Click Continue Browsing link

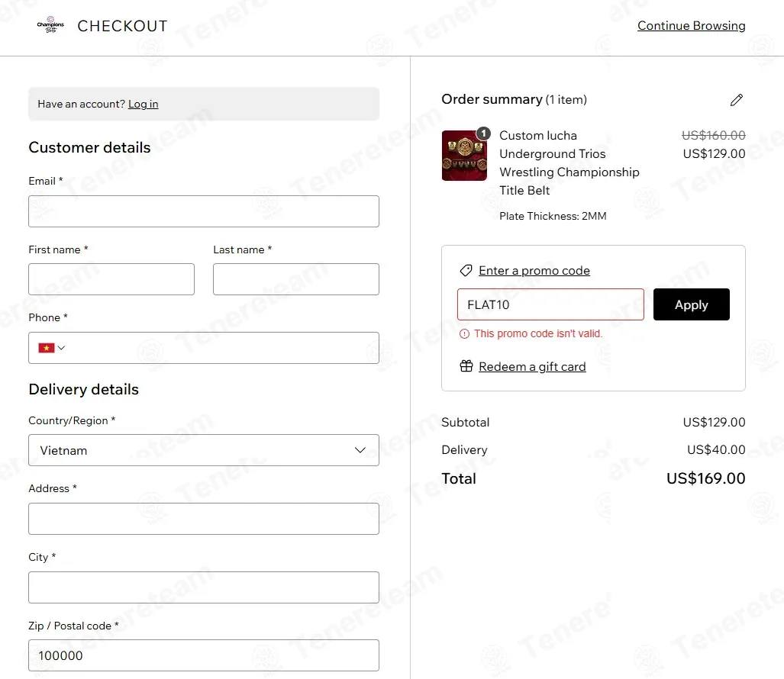(x=691, y=25)
